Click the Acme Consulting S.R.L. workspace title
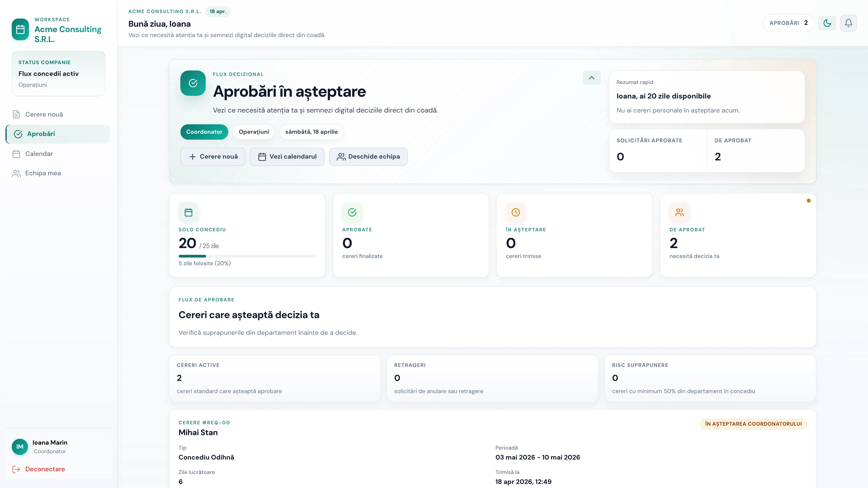 pyautogui.click(x=68, y=34)
